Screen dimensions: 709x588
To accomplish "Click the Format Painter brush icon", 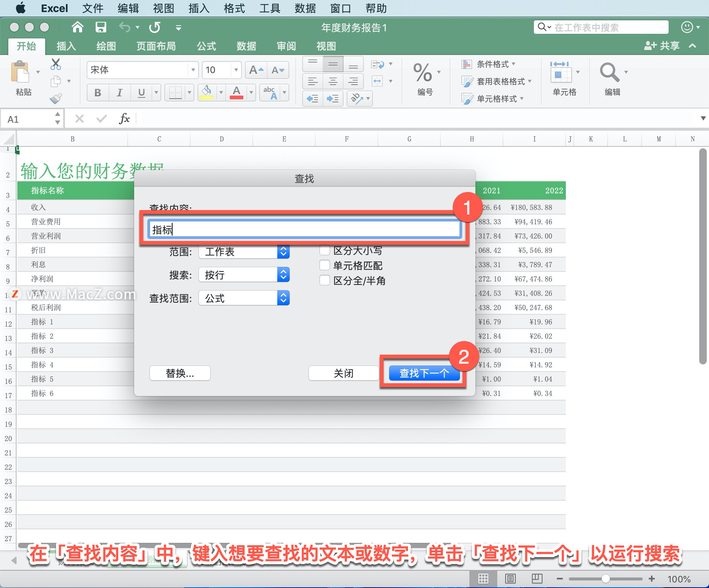I will coord(56,99).
